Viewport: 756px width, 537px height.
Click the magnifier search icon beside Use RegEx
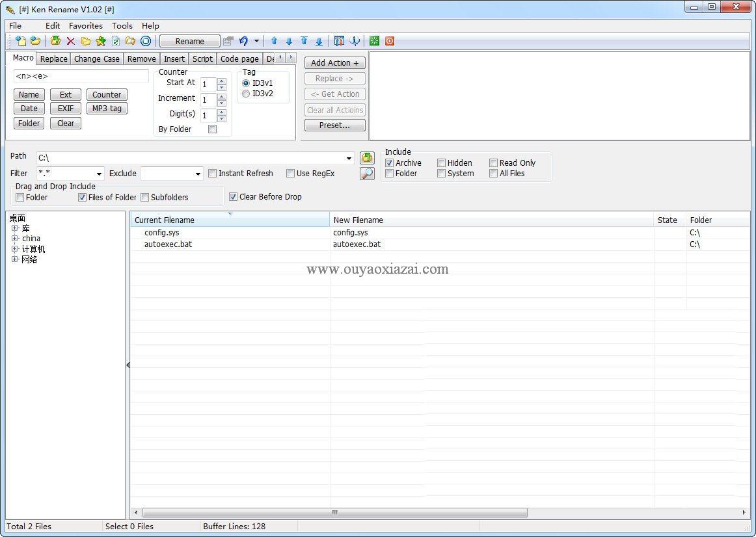(368, 174)
